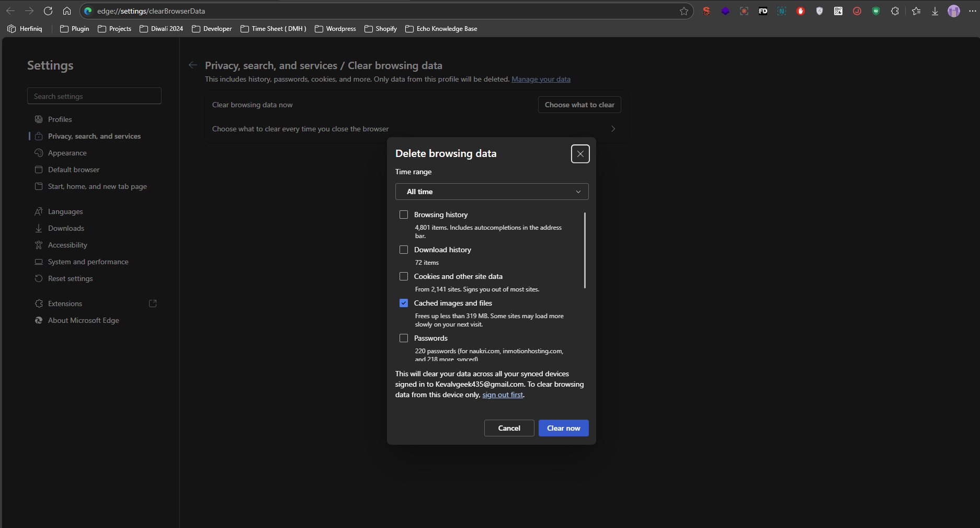This screenshot has width=980, height=528.
Task: Click the back arrow beside Privacy heading
Action: pos(193,65)
